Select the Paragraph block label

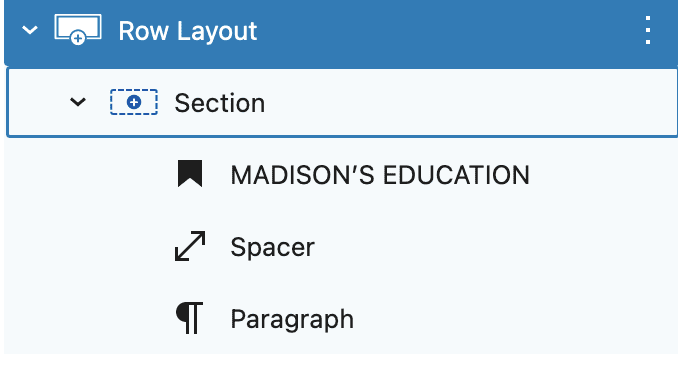pyautogui.click(x=292, y=319)
